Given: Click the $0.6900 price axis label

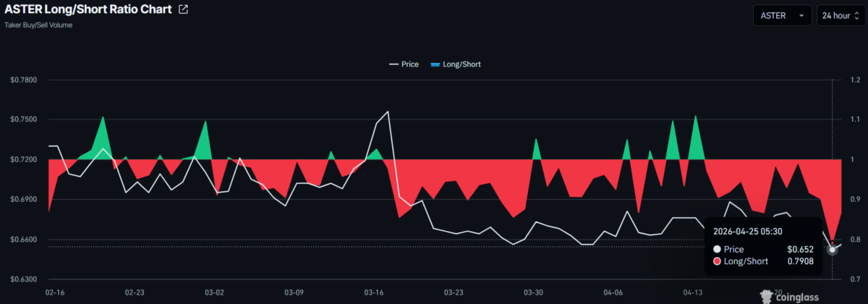Looking at the screenshot, I should point(24,199).
